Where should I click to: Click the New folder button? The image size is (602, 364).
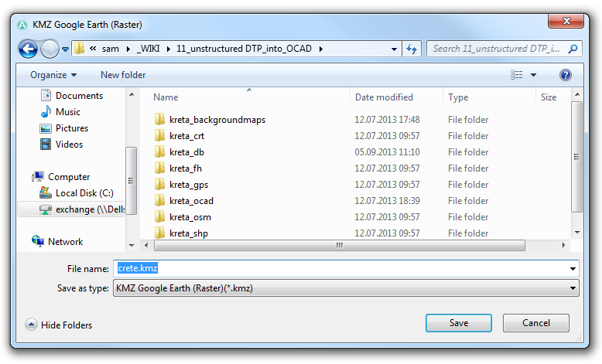(x=123, y=75)
